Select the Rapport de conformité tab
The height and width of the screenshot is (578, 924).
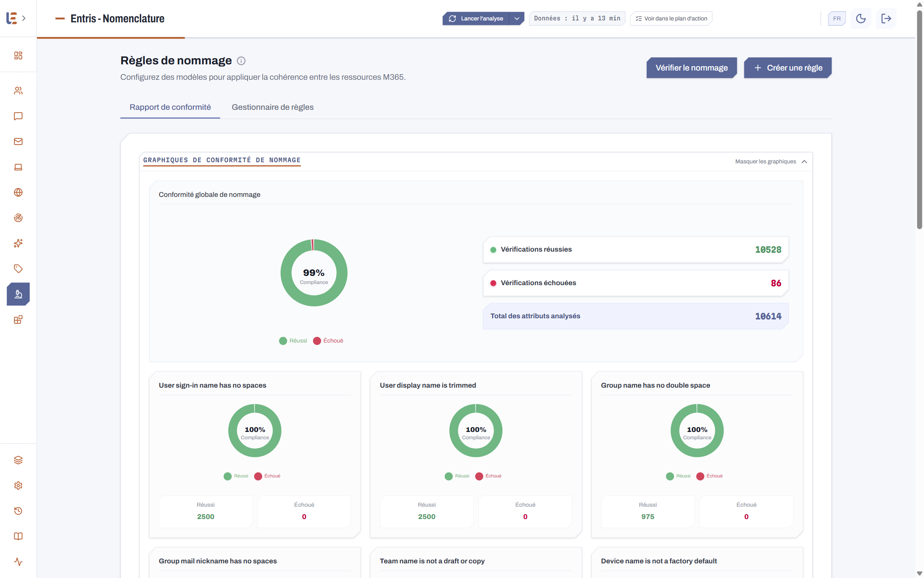(x=170, y=107)
